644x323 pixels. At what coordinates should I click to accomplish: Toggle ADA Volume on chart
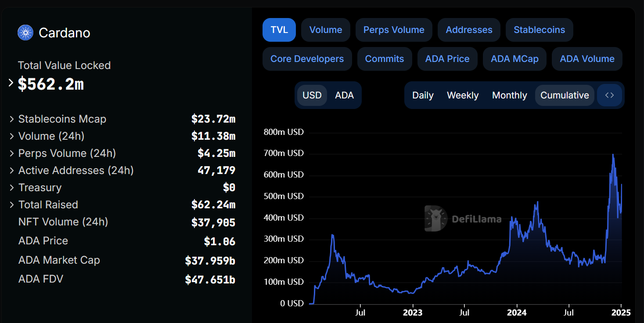[x=587, y=59]
